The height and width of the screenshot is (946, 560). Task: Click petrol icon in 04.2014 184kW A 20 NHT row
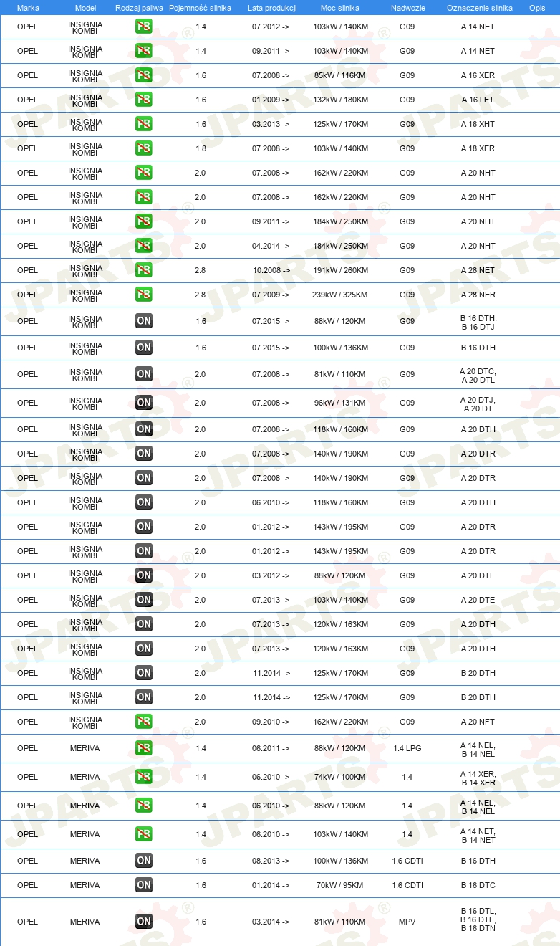[144, 246]
